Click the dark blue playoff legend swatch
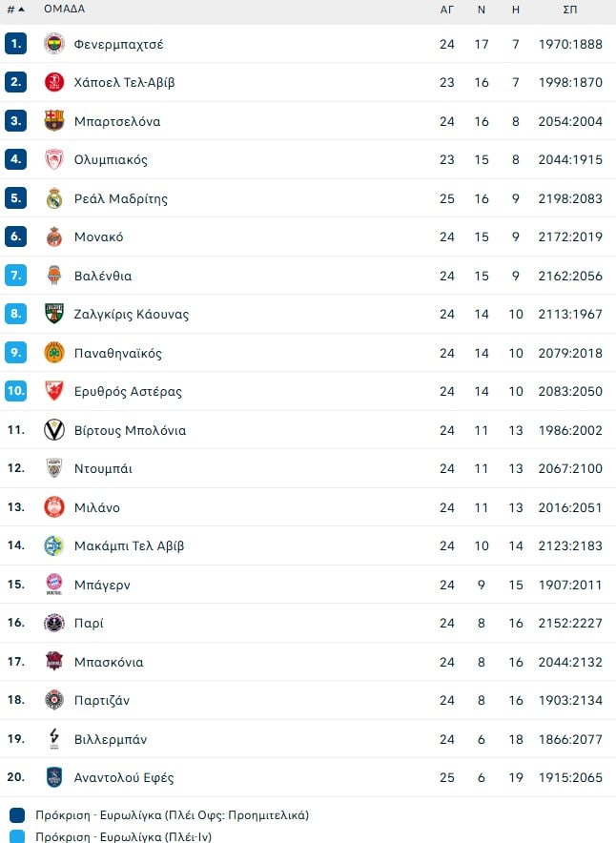 pos(17,815)
